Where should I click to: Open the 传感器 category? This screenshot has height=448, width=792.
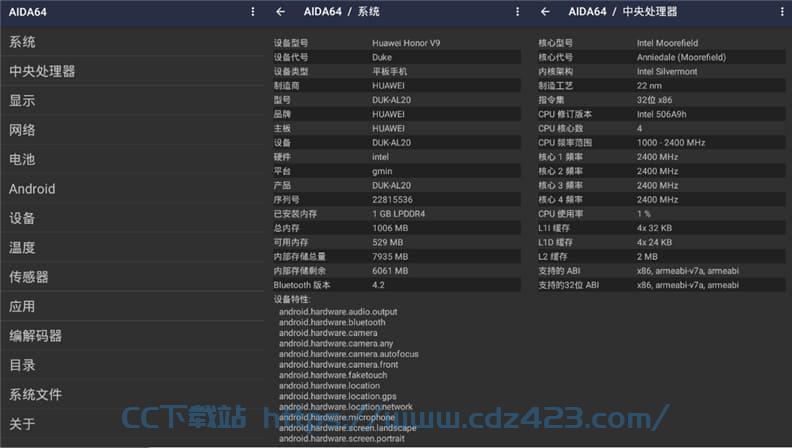(132, 277)
